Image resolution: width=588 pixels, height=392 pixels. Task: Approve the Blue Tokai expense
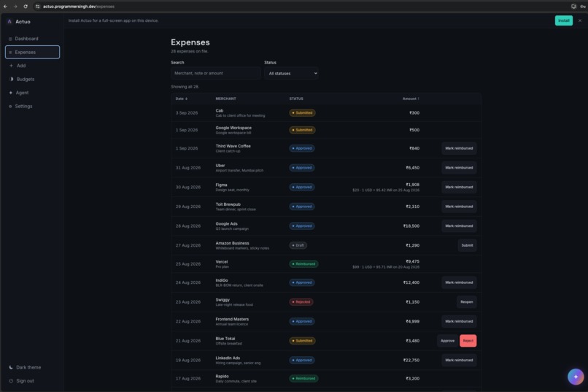pyautogui.click(x=447, y=341)
